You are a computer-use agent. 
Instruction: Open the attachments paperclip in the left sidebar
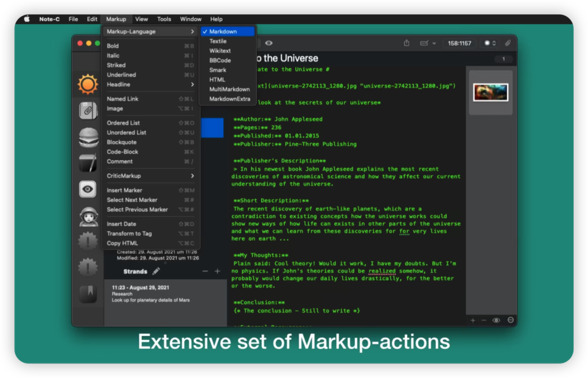tap(88, 110)
